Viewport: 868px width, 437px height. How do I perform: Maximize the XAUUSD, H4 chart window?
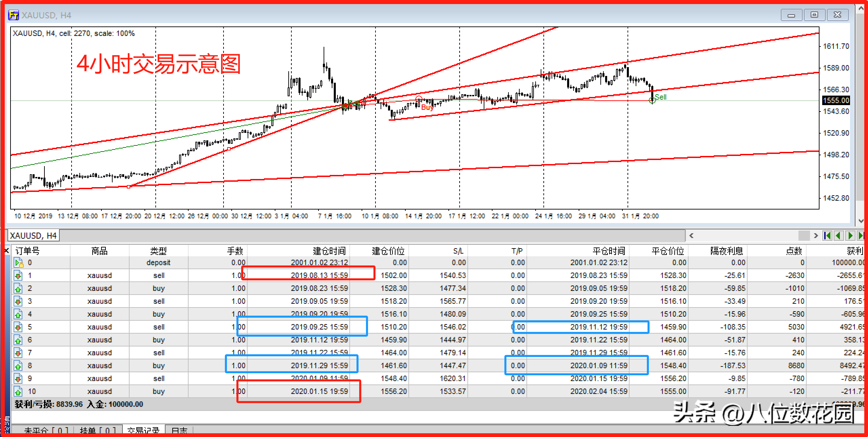coord(814,15)
